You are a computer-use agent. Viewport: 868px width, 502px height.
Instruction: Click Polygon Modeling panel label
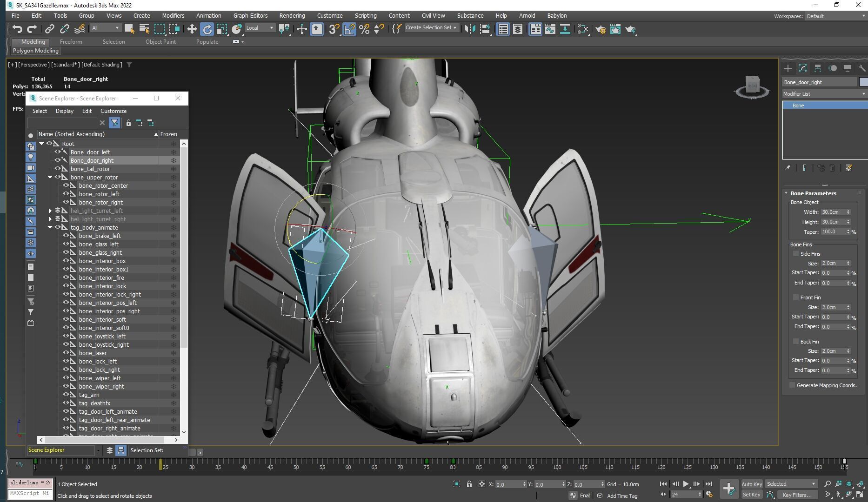tap(36, 51)
